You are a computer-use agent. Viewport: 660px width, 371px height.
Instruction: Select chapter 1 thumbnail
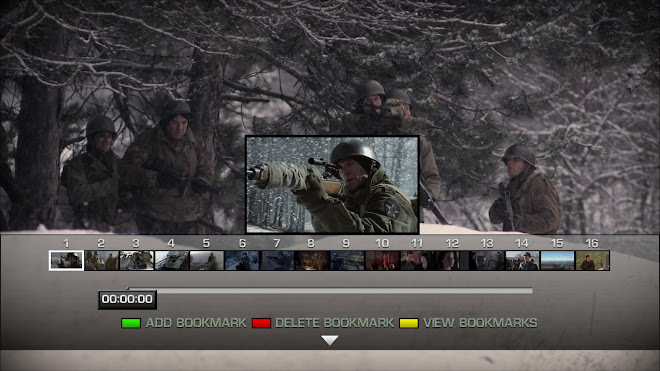pos(66,260)
